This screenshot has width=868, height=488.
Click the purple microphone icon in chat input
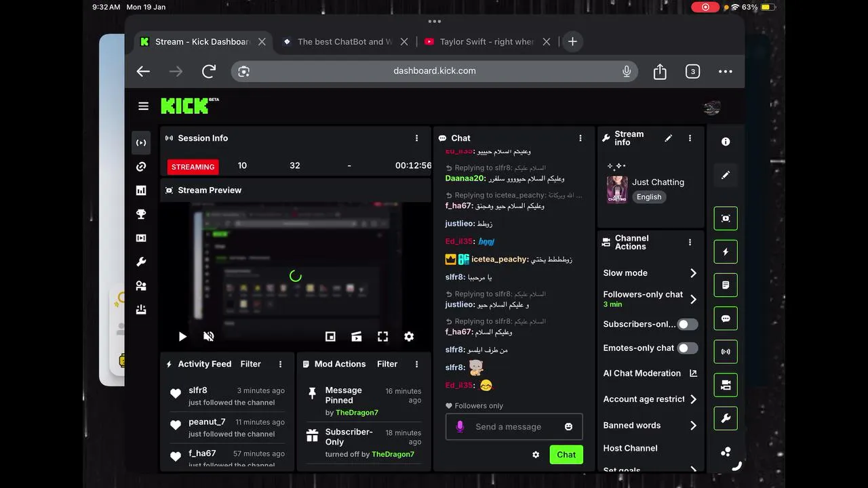[460, 426]
